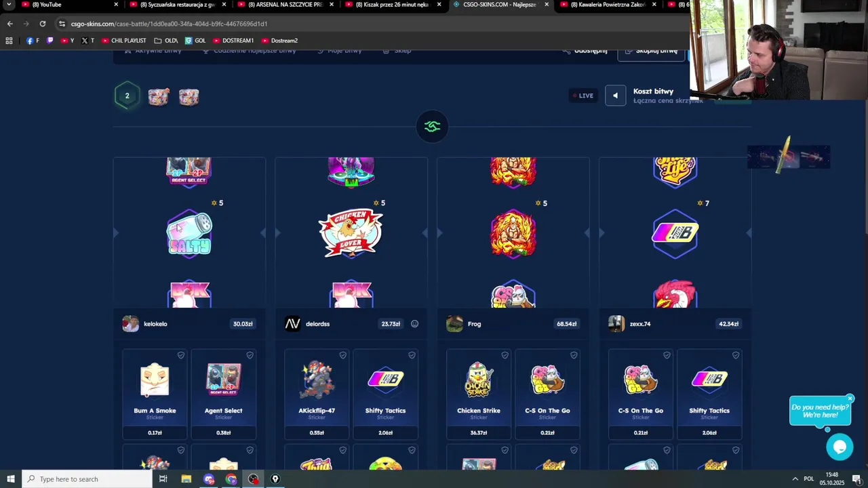Click the LIVE status indicator

[583, 96]
